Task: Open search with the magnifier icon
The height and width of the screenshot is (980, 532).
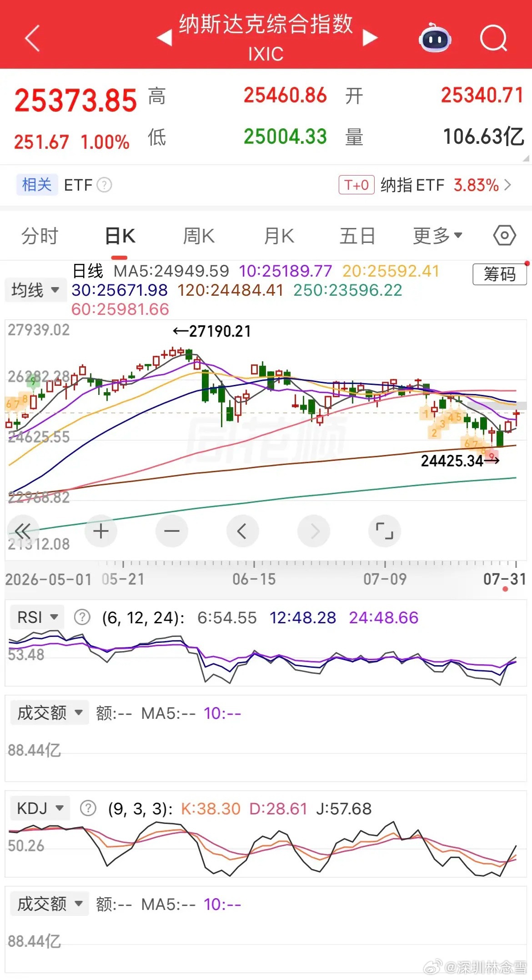Action: pos(493,38)
